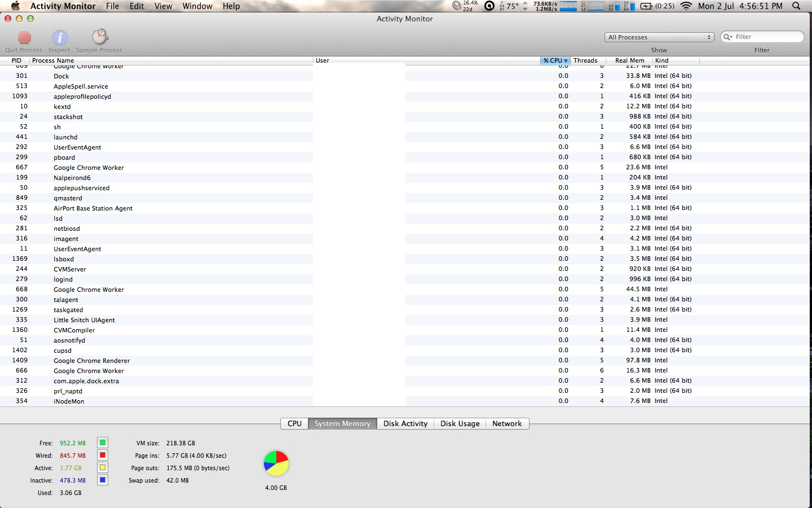Select the Nalpeirond6 process row

tap(406, 177)
